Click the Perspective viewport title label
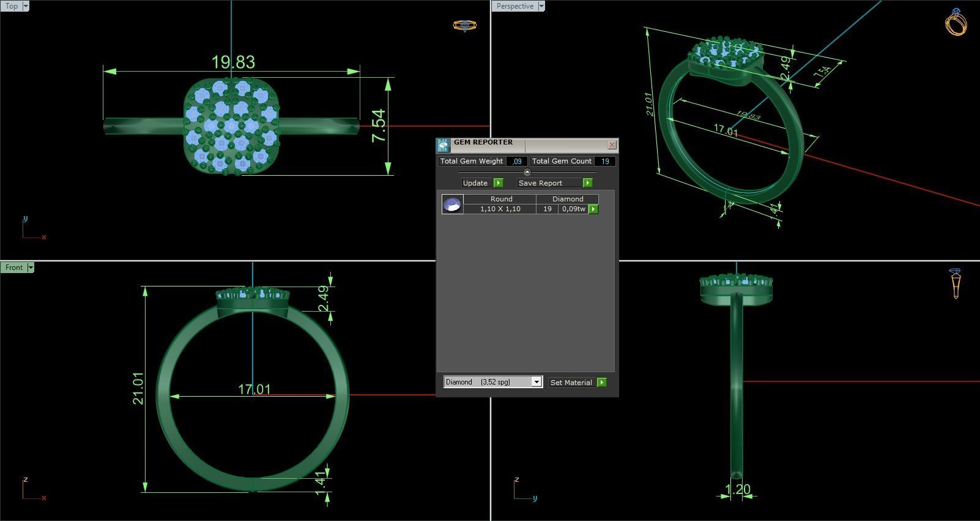Screen dimensions: 980x521 pos(515,6)
